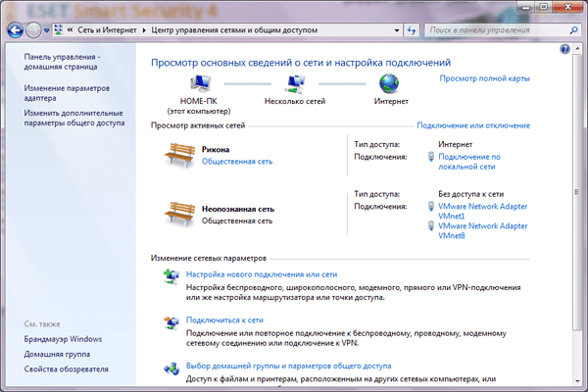
Task: Click the homegroup selection icon
Action: tap(171, 368)
